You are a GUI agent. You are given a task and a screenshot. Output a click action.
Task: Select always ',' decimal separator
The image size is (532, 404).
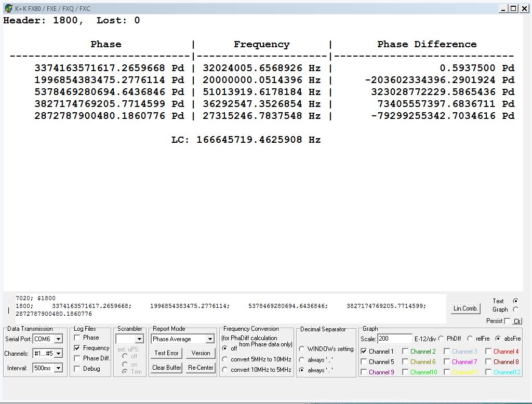pyautogui.click(x=301, y=359)
